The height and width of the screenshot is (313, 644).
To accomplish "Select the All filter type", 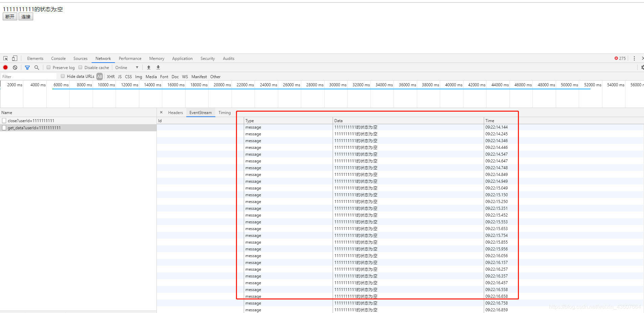I will 99,76.
